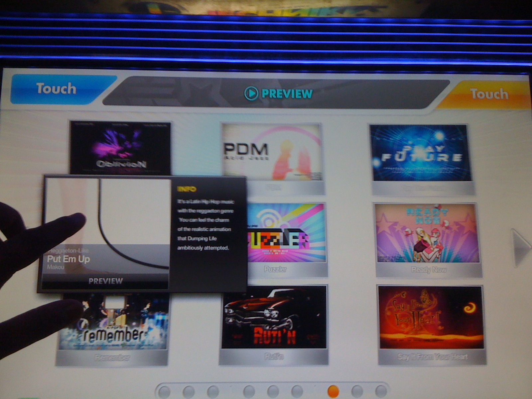
Task: Jump to the eighth page dot
Action: (x=357, y=391)
